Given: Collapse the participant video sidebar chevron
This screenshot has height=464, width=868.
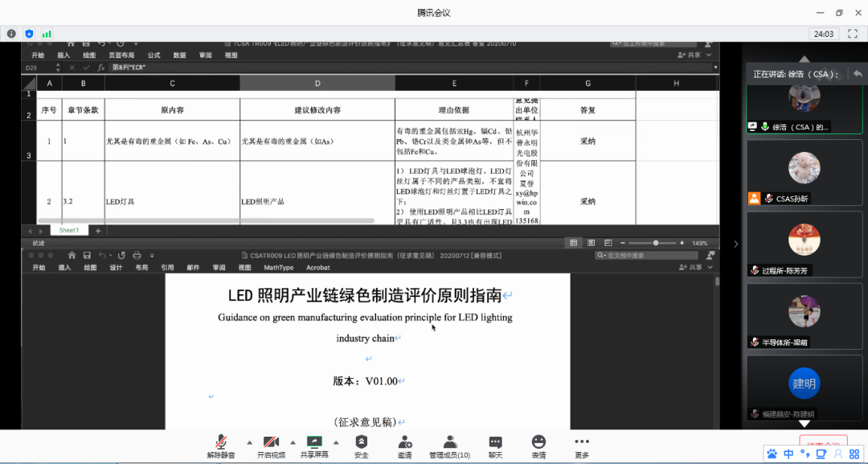Looking at the screenshot, I should (735, 244).
